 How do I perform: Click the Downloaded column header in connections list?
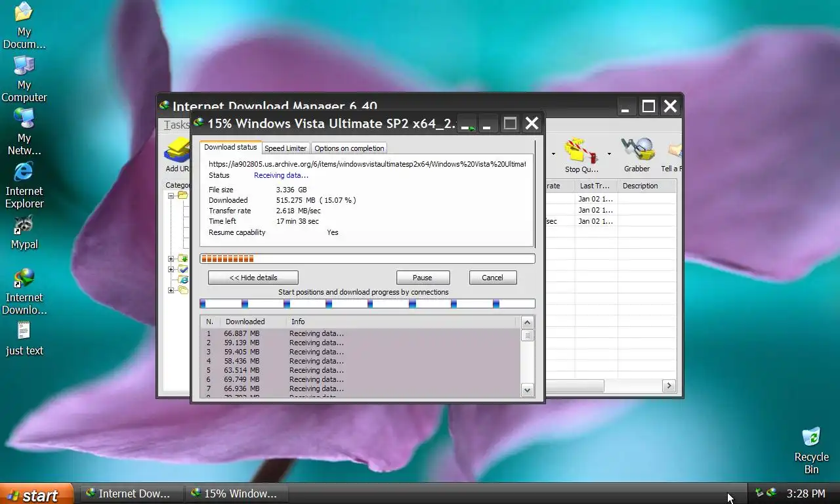point(253,322)
